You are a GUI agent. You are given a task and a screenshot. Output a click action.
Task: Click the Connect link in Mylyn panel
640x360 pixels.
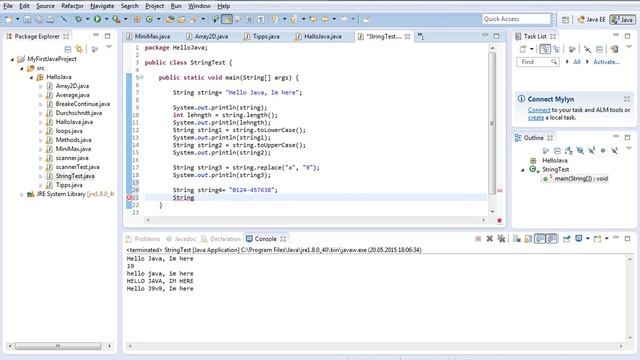(x=539, y=110)
